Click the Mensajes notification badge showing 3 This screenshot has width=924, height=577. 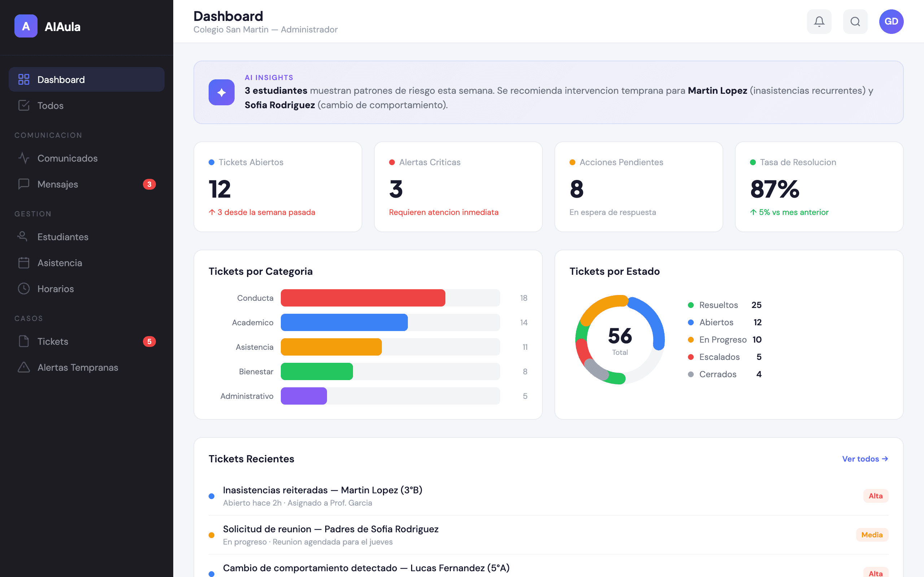[x=149, y=184]
